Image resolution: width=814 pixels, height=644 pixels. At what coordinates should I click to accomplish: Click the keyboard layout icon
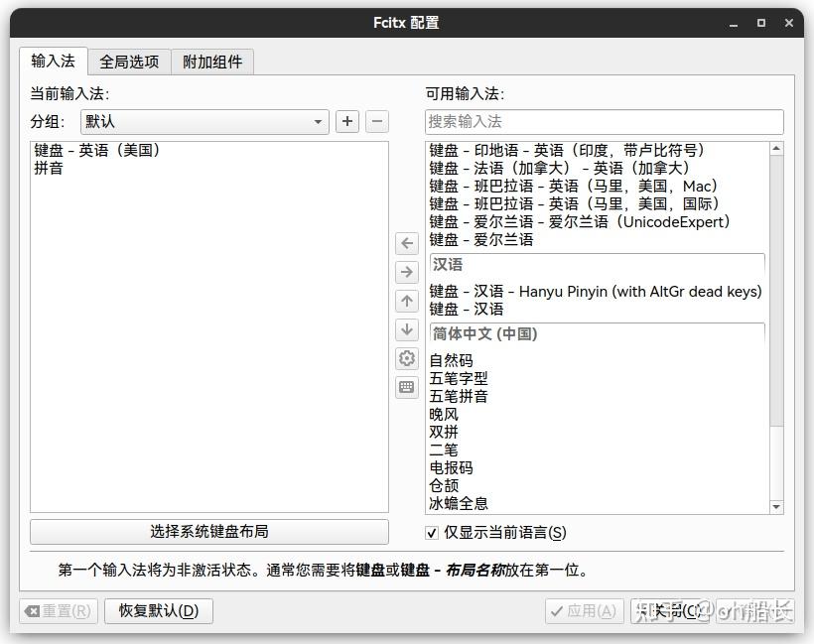tap(406, 387)
